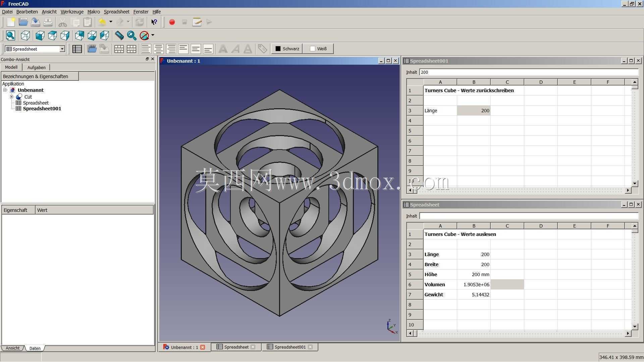The height and width of the screenshot is (362, 644).
Task: Save the current document
Action: [36, 22]
